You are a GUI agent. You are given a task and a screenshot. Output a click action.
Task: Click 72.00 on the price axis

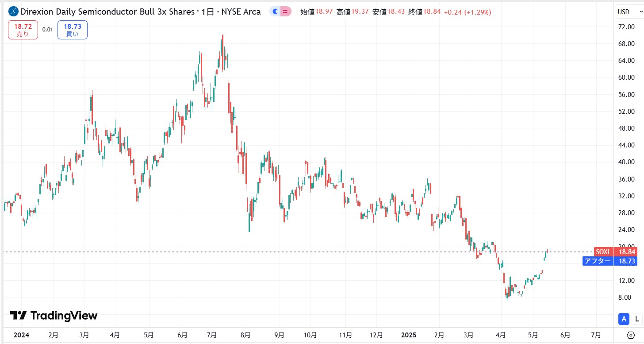(x=627, y=27)
